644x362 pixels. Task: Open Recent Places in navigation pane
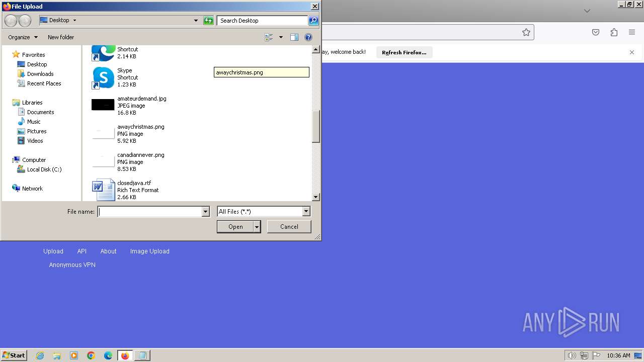(x=44, y=83)
